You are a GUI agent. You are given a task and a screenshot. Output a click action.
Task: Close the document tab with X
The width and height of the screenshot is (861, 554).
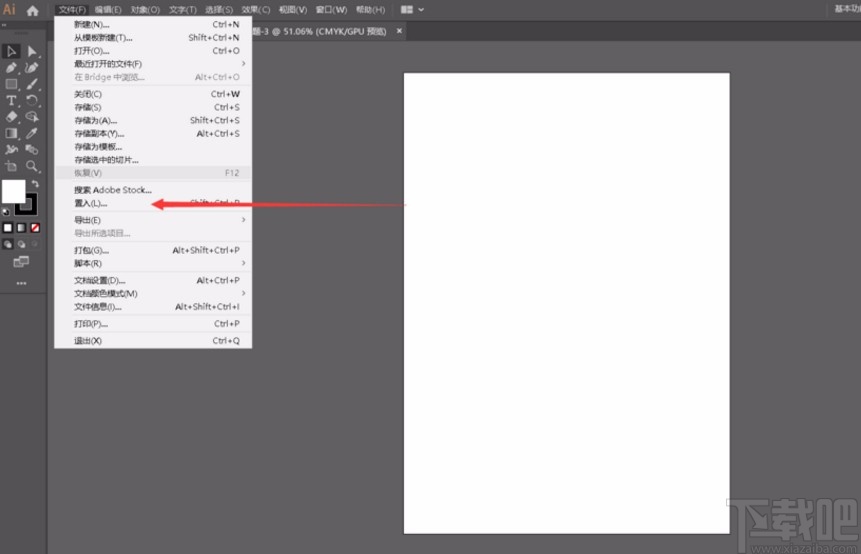tap(399, 31)
